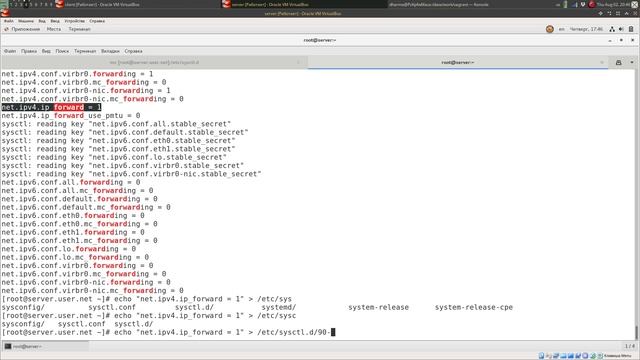Viewport: 640px width, 360px height.
Task: Open the VirtualBox Справка menu
Action: (x=97, y=21)
